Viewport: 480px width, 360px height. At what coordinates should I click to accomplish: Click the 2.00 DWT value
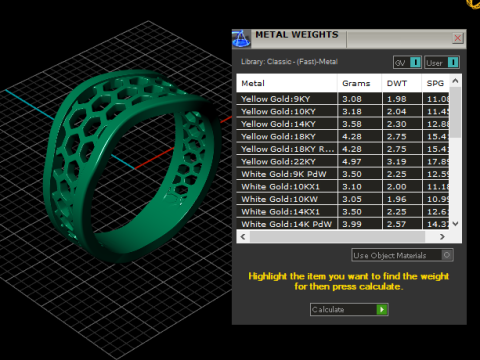(x=397, y=187)
